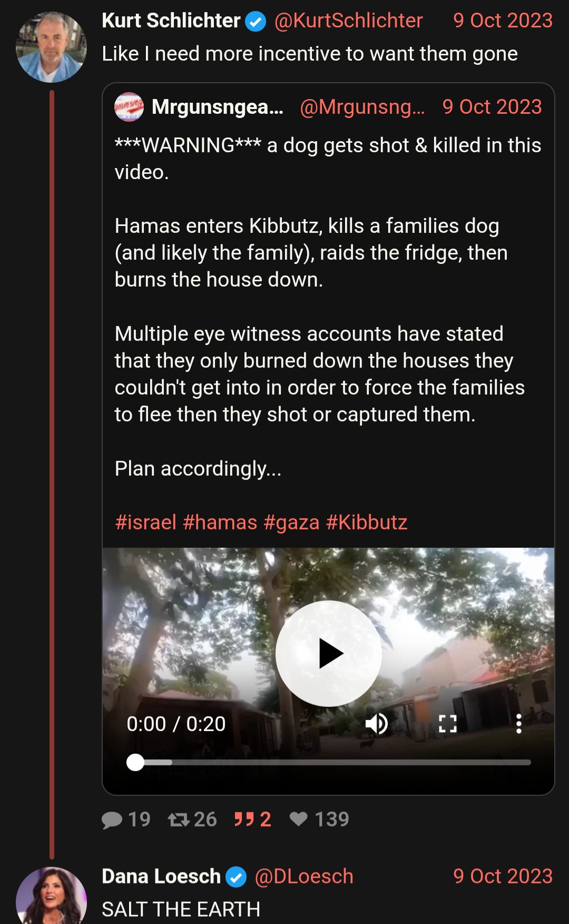Click the #Kibbutz hashtag
Viewport: 569px width, 924px height.
[x=367, y=523]
